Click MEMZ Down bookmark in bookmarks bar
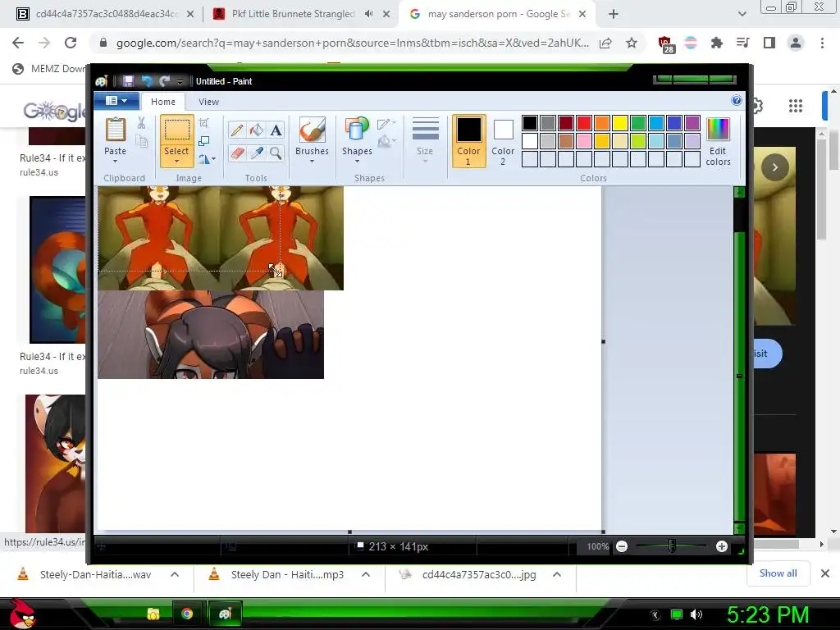Image resolution: width=840 pixels, height=630 pixels. coord(48,69)
